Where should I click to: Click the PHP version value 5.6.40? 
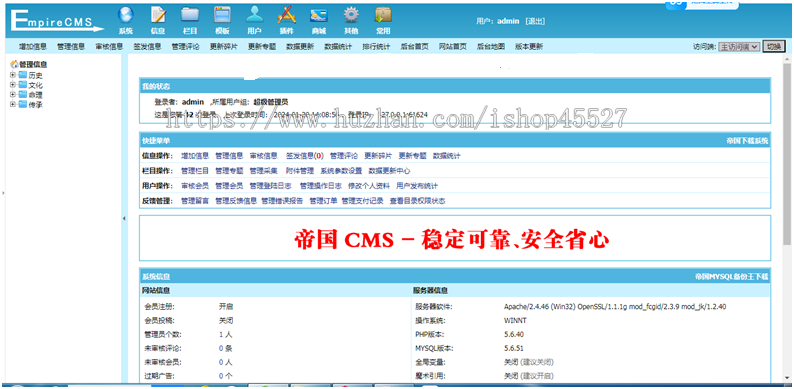513,335
